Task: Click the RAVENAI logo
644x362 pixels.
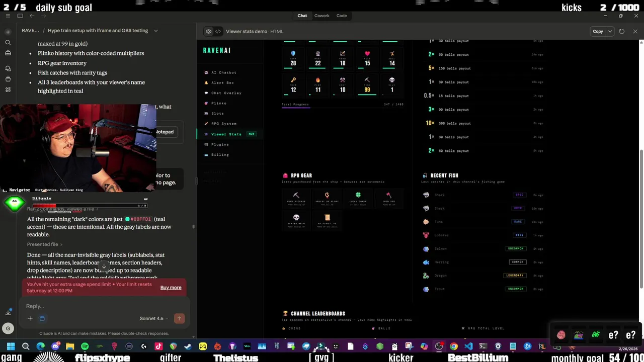Action: (217, 50)
